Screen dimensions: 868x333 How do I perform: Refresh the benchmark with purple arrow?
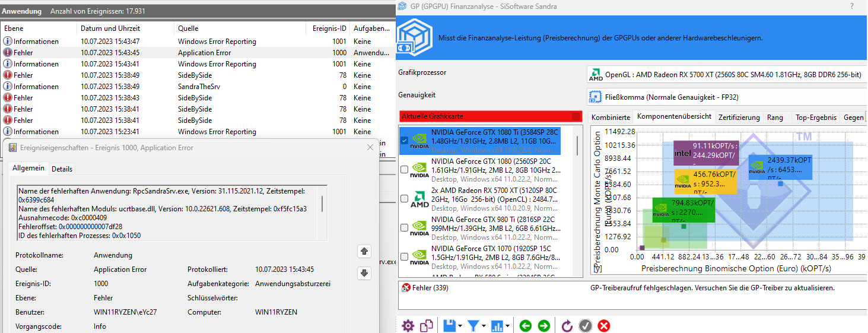pyautogui.click(x=567, y=325)
